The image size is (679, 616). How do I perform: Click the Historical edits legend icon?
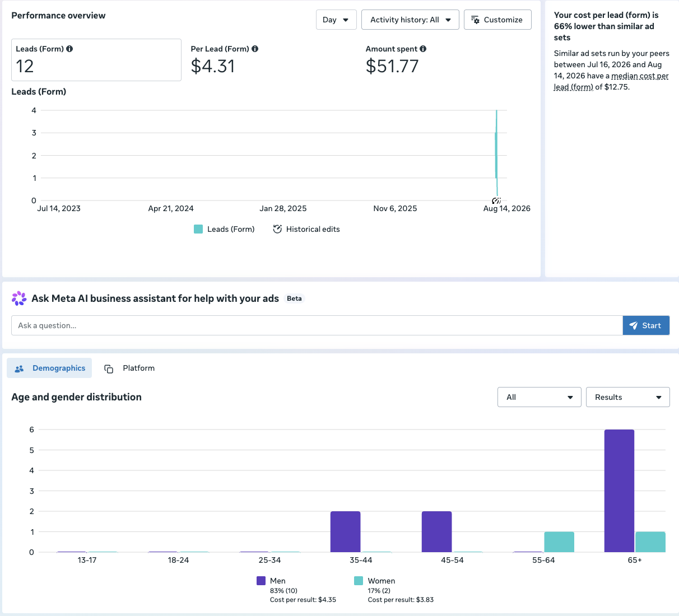277,229
